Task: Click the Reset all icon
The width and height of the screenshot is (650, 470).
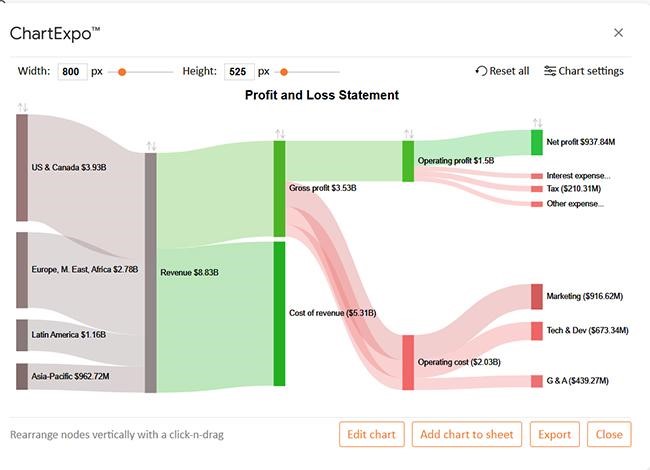Action: 481,71
